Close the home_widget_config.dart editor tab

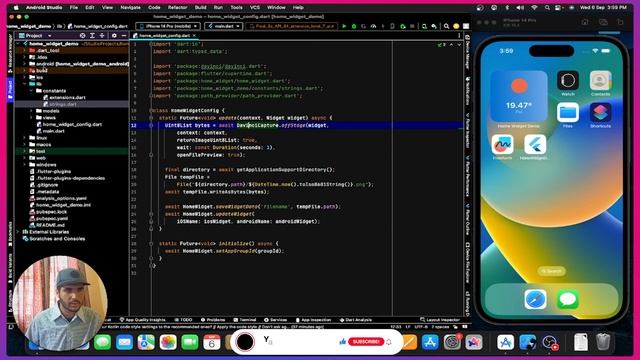(x=194, y=36)
